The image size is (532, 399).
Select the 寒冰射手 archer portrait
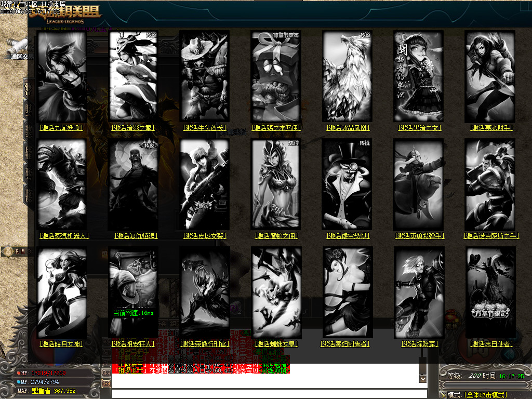tap(490, 76)
